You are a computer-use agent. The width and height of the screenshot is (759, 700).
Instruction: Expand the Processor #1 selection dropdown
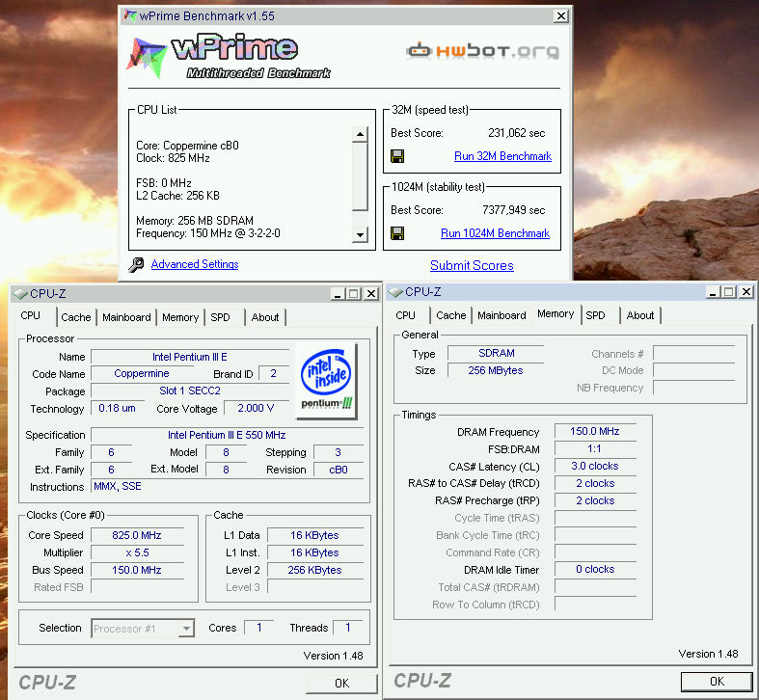coord(186,629)
